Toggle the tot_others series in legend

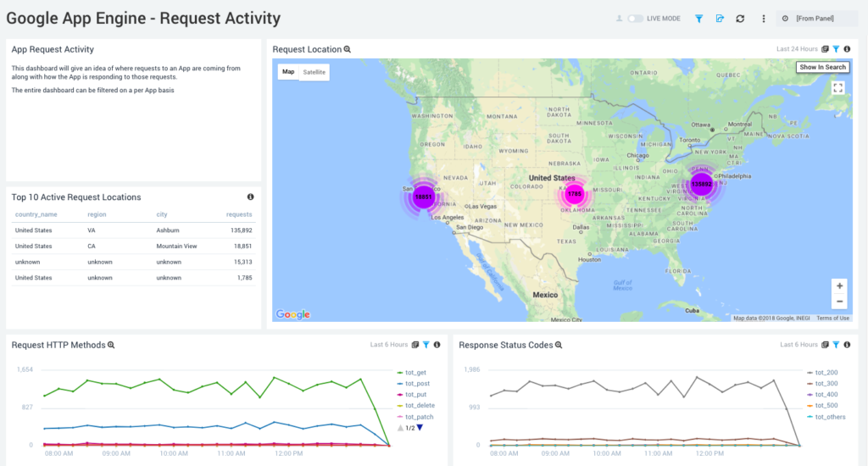[x=826, y=417]
